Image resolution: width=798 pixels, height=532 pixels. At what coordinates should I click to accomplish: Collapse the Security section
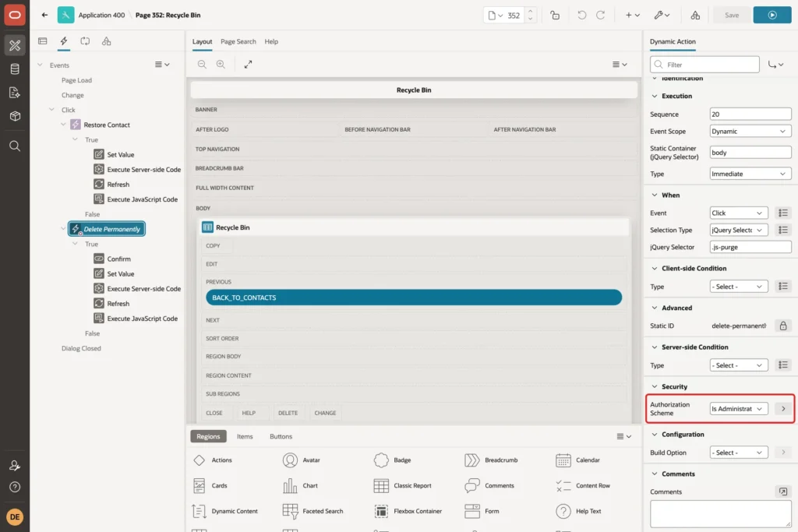[x=655, y=386]
